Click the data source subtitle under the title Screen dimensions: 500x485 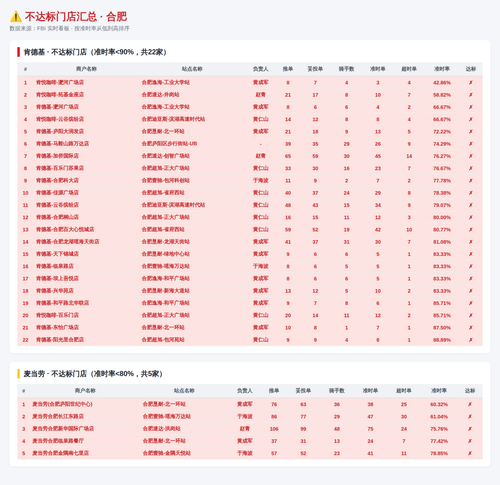(69, 29)
